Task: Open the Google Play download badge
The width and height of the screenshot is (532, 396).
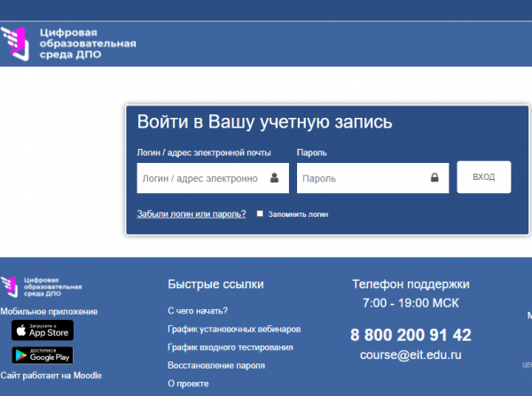Action: [43, 355]
